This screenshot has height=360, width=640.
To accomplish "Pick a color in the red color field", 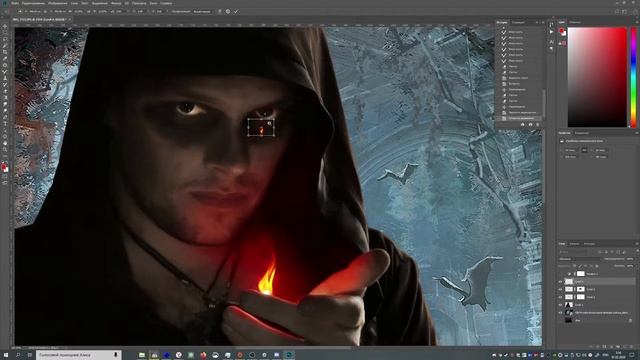I will 597,77.
